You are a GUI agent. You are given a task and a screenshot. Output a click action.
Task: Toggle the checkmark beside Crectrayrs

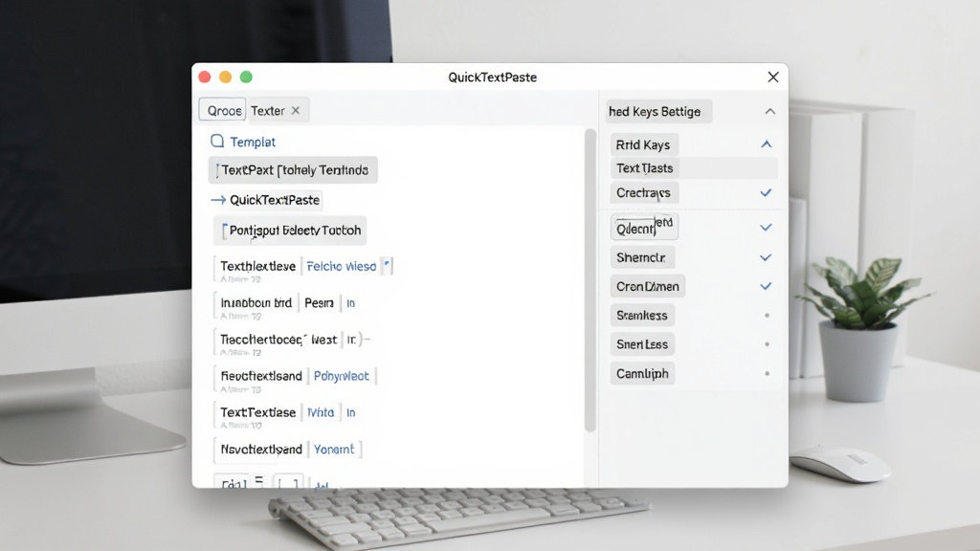point(766,192)
